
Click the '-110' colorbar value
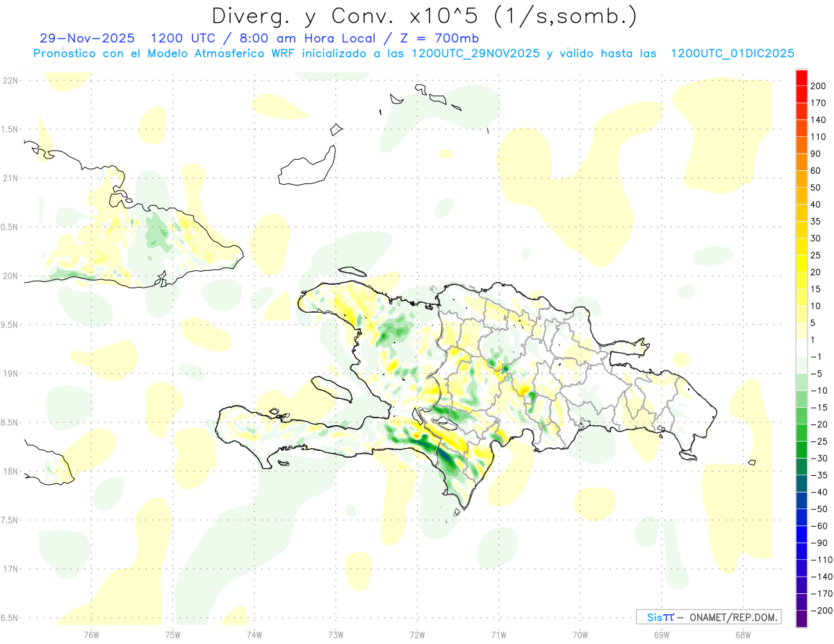tap(822, 559)
